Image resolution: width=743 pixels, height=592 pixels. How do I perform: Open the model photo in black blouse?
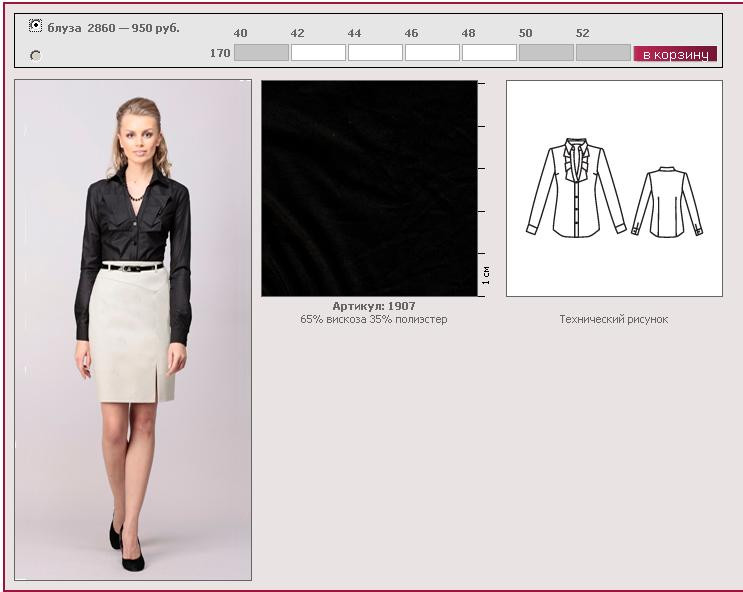coord(133,330)
